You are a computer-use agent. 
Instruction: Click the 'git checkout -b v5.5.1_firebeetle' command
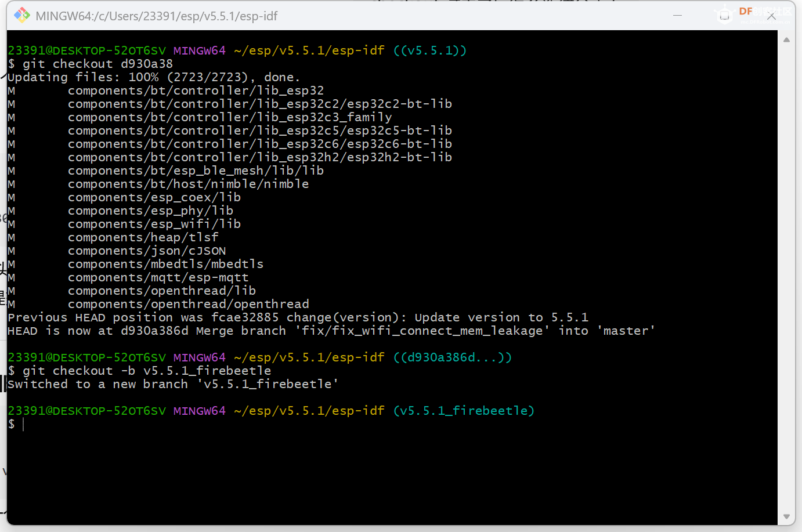pos(146,371)
